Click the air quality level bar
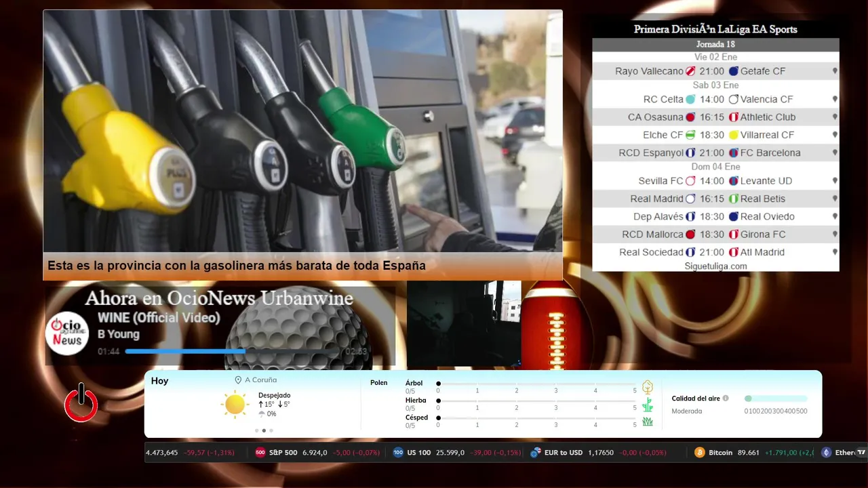 pyautogui.click(x=776, y=399)
